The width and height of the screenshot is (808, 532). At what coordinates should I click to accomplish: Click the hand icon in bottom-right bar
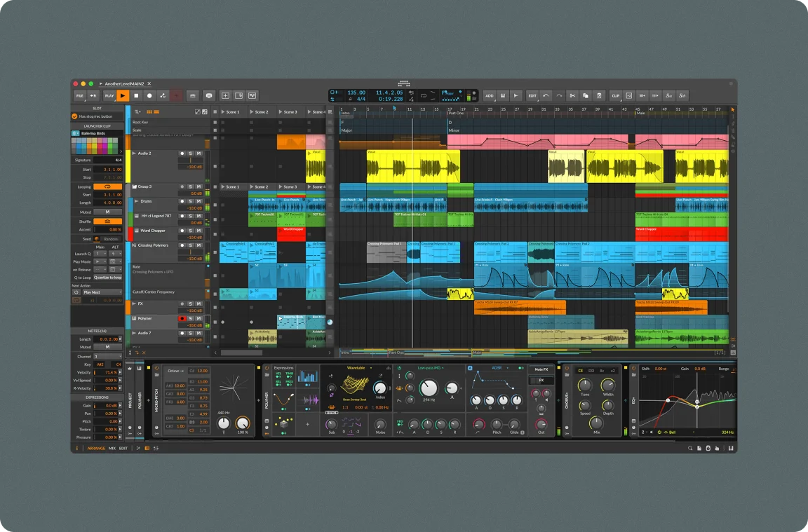click(717, 448)
